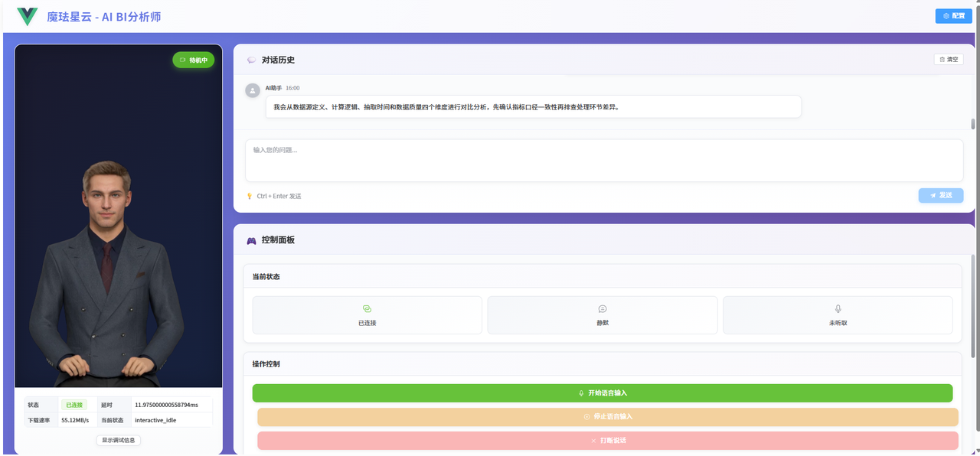Click the conversation history scrollbar
980x456 pixels.
[973, 125]
